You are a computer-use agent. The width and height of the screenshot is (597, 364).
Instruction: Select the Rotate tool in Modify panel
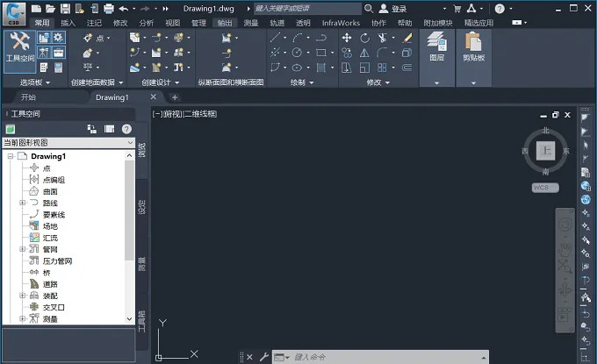[x=364, y=38]
